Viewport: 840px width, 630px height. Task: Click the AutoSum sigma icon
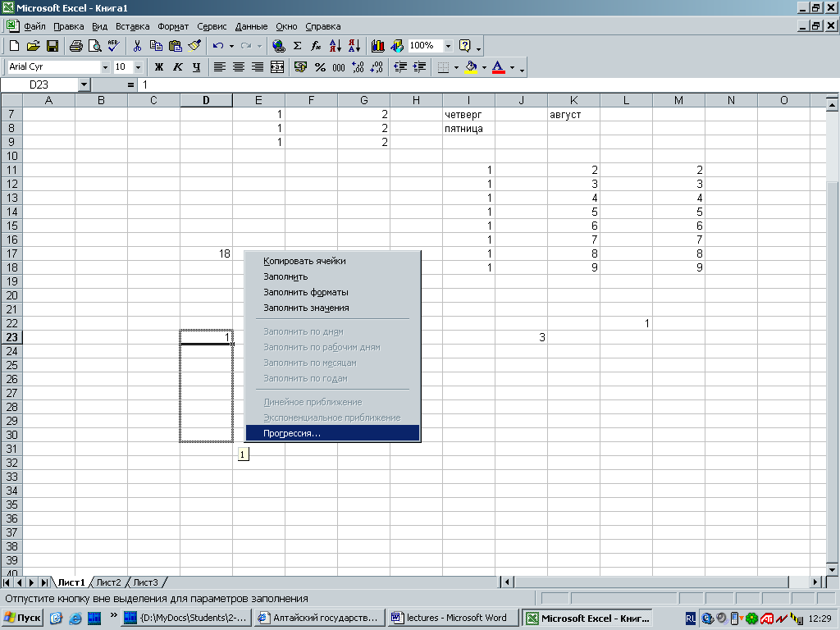pos(297,46)
